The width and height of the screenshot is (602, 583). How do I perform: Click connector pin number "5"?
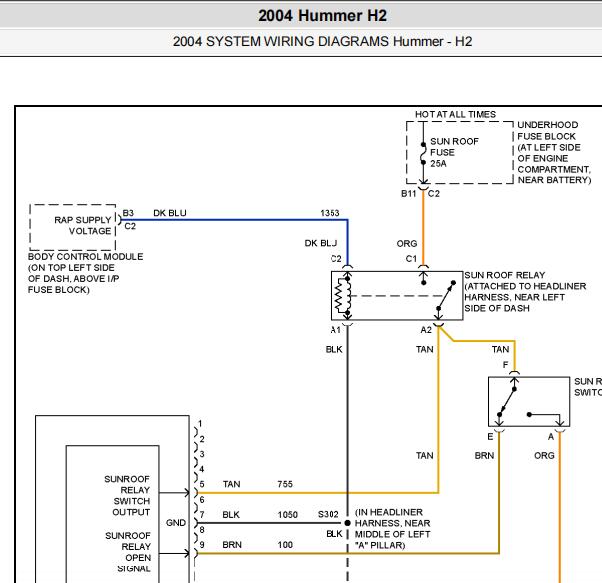click(202, 484)
